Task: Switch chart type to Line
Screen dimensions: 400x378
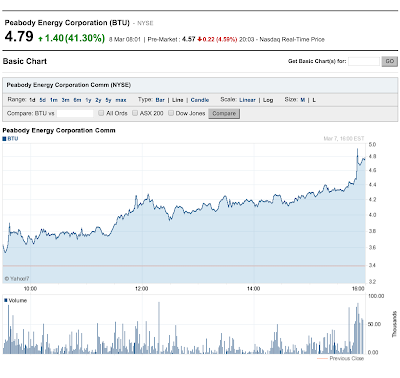Action: (178, 100)
